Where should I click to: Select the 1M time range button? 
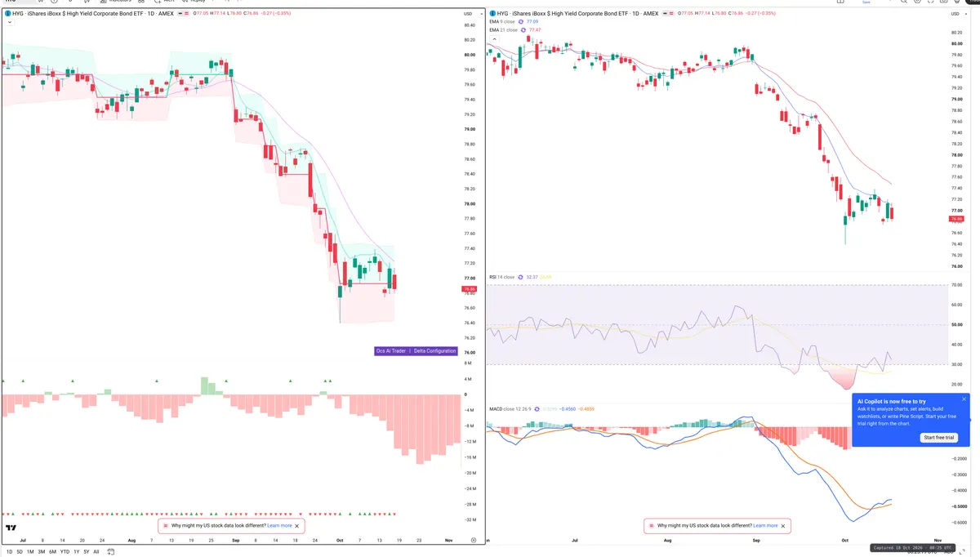pos(30,552)
